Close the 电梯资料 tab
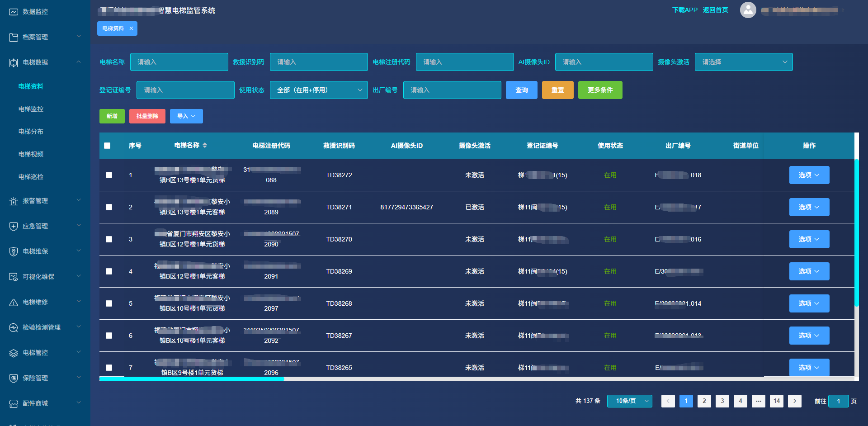Screen dimensions: 868x426 (x=131, y=28)
